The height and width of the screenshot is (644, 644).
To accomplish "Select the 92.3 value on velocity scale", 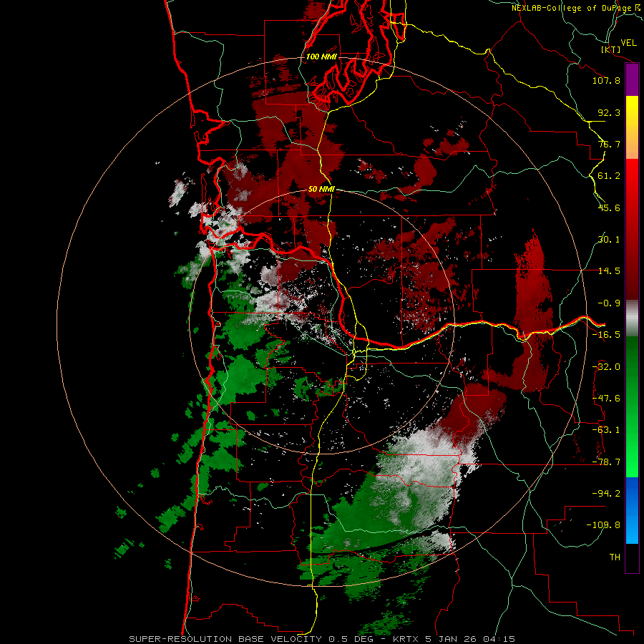I will (609, 112).
